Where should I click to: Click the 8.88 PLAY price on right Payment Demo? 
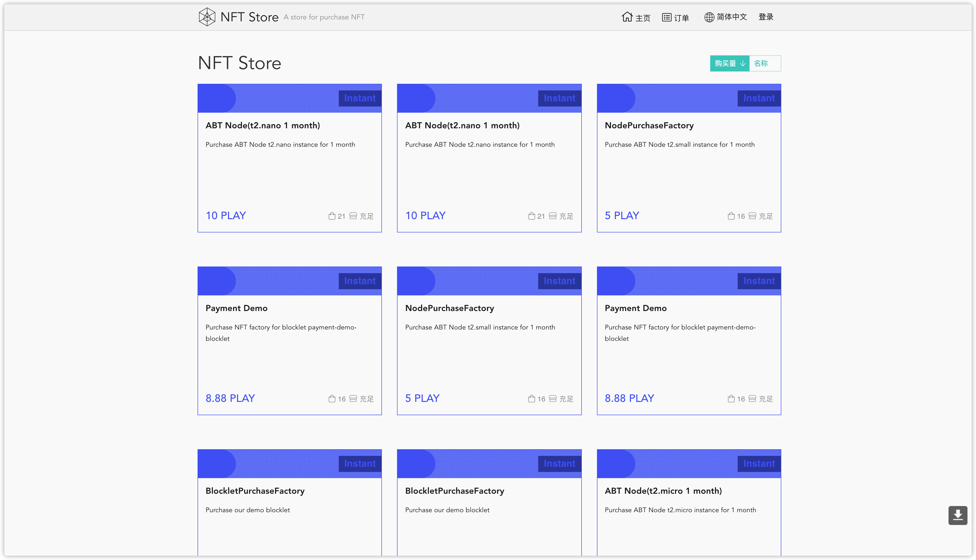(x=629, y=398)
